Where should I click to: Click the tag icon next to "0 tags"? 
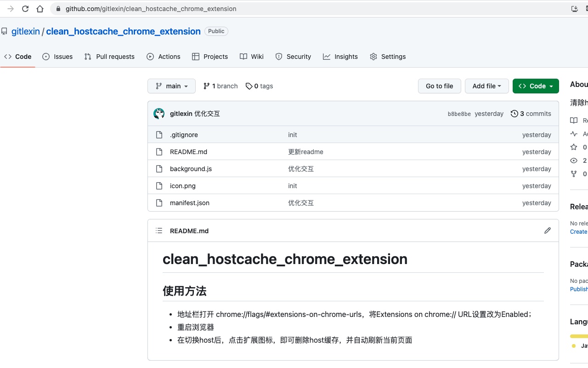[249, 86]
